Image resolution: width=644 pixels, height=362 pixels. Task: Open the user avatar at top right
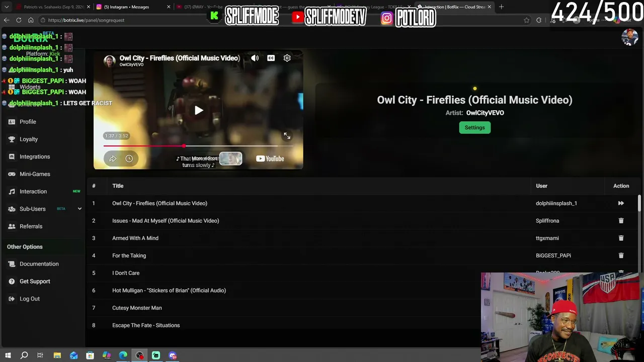coord(629,37)
